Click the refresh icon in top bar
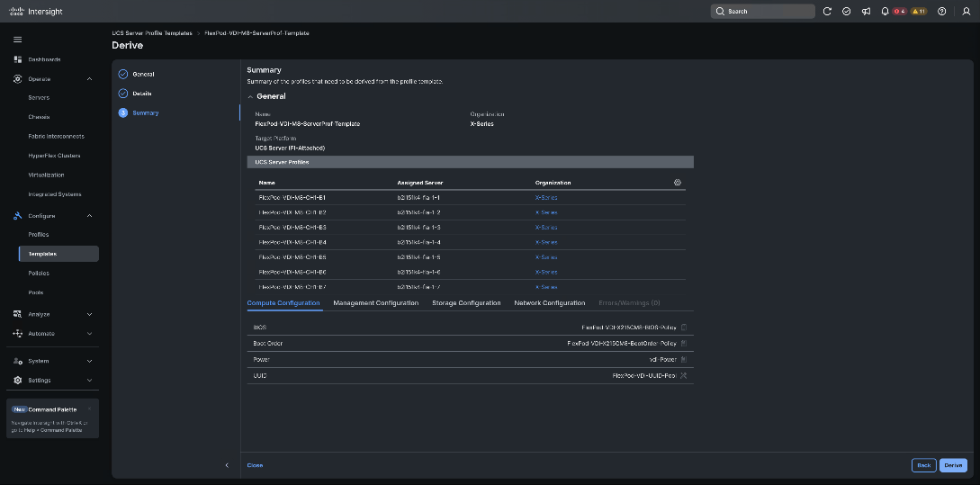Image resolution: width=980 pixels, height=485 pixels. point(827,12)
